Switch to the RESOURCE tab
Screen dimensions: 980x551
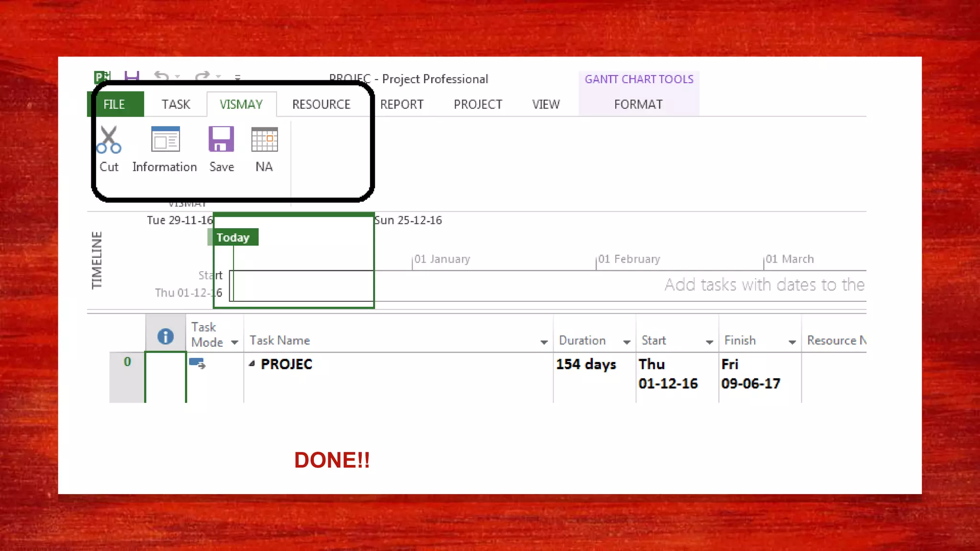click(x=321, y=104)
